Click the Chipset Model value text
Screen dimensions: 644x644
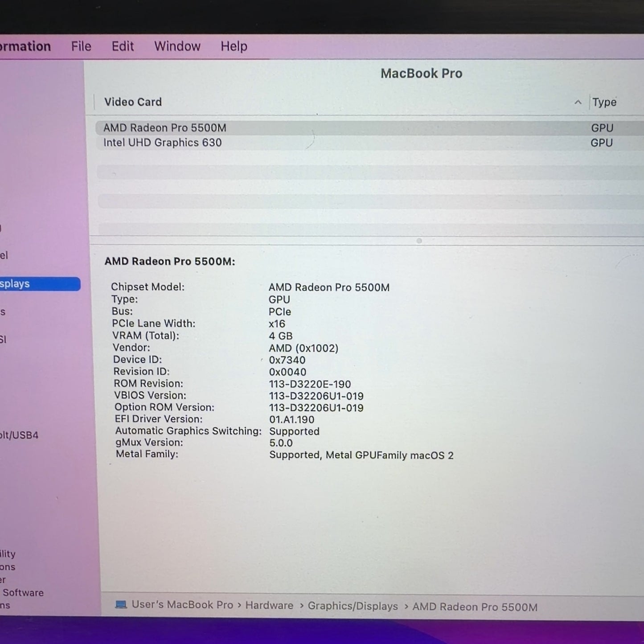[329, 287]
